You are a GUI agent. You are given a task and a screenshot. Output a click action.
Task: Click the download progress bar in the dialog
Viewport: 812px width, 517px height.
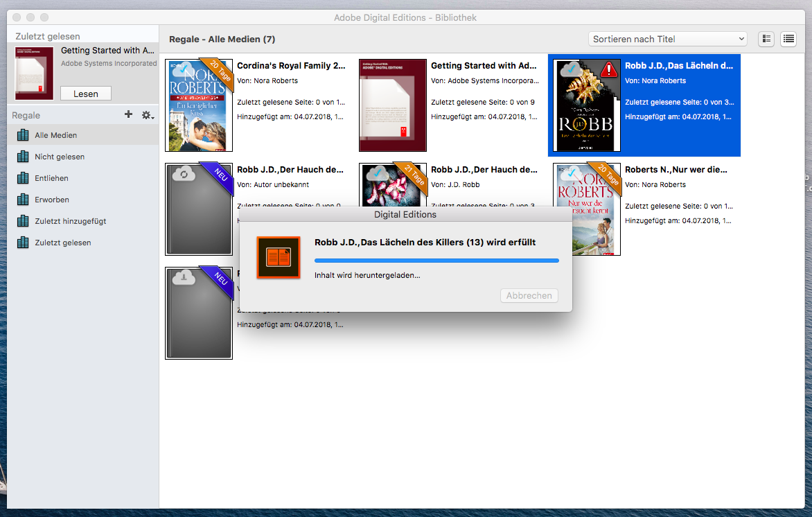click(436, 261)
